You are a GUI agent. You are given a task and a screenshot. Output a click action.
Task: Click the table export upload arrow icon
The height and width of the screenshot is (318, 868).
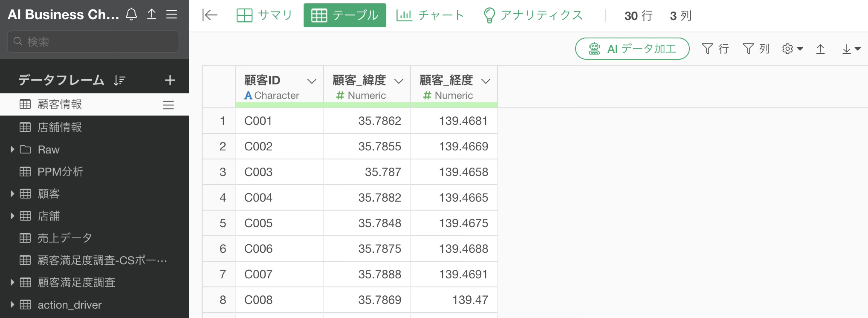click(x=820, y=49)
